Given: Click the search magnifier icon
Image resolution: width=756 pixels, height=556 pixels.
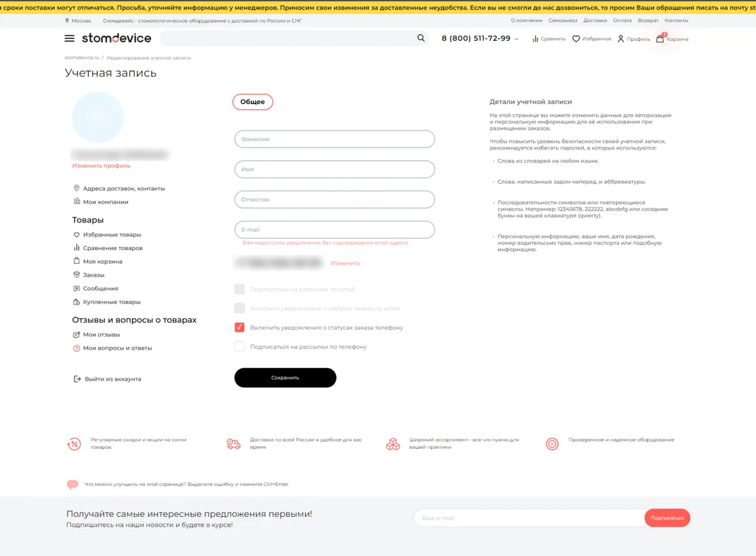Looking at the screenshot, I should tap(421, 38).
